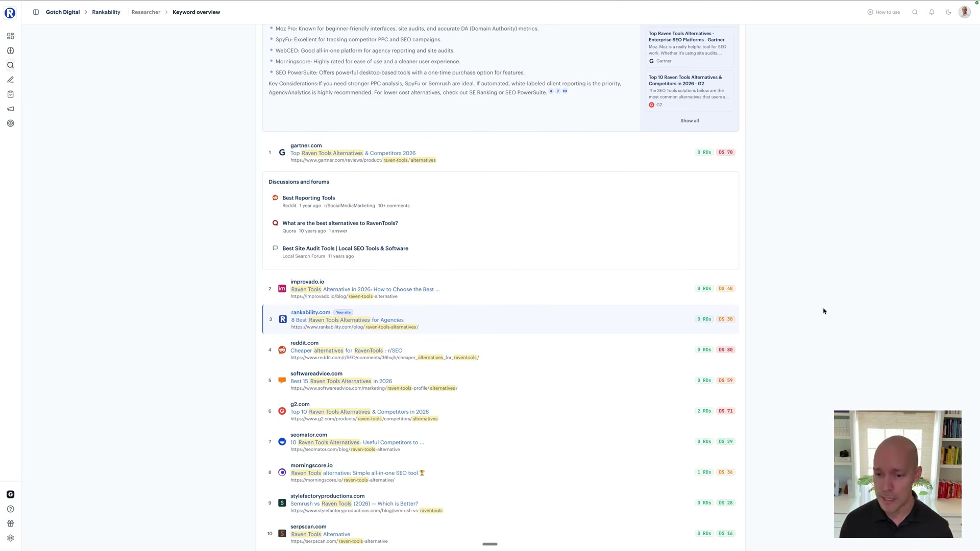The image size is (980, 551).
Task: Click the softwareadvice.com favicon
Action: (x=282, y=381)
